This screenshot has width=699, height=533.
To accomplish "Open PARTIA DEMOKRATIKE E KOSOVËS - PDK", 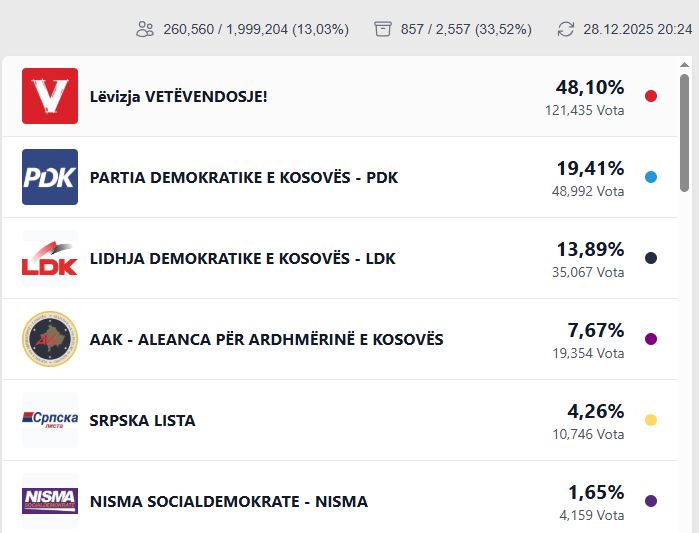I will coord(244,177).
